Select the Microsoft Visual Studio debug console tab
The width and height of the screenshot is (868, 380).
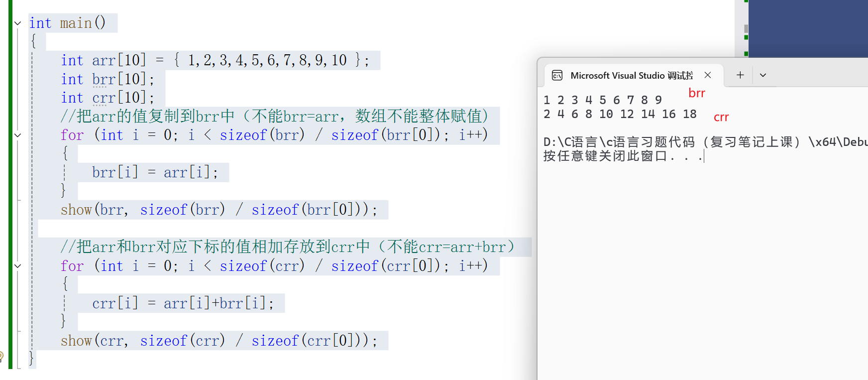tap(634, 75)
